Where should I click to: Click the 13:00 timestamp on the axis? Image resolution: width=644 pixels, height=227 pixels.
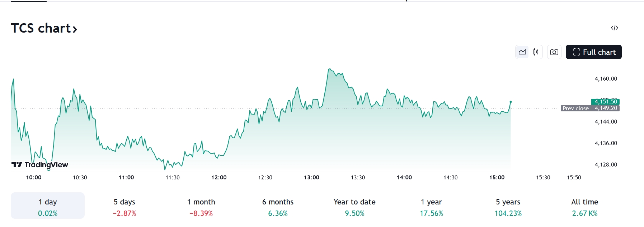point(311,177)
